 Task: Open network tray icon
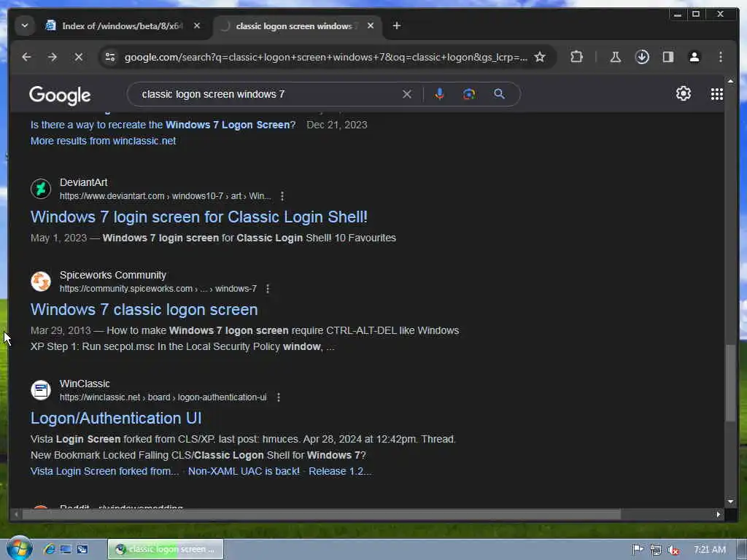click(656, 550)
